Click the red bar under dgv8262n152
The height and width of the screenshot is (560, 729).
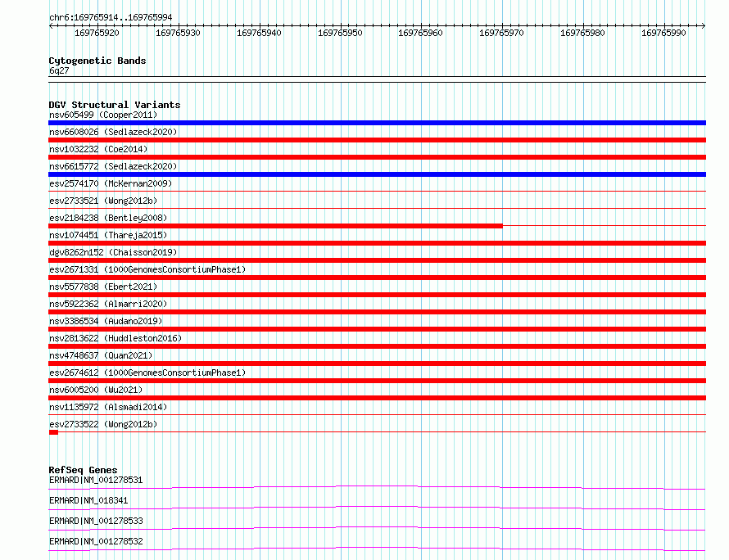tap(377, 260)
